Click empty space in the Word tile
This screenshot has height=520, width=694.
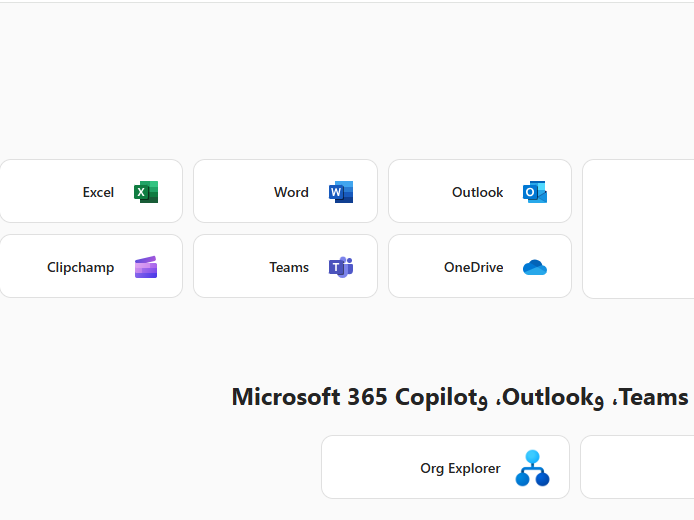point(232,192)
